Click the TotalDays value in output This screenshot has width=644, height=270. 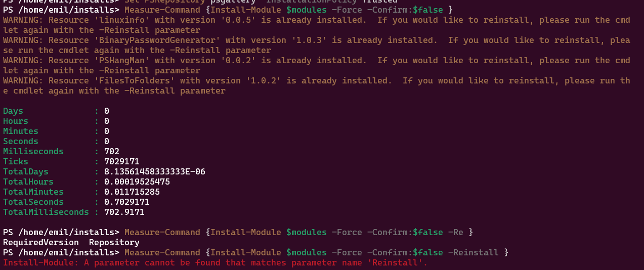point(155,172)
